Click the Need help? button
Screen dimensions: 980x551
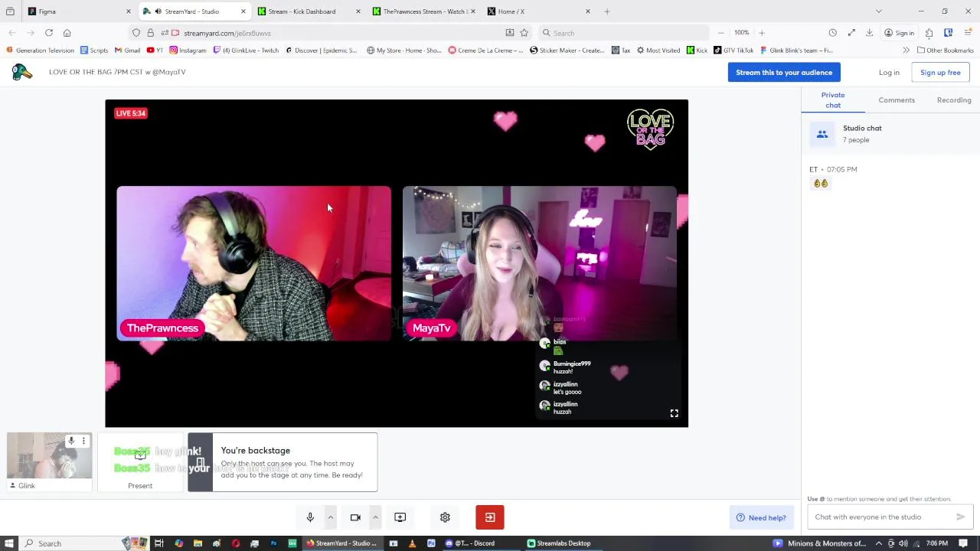(761, 517)
